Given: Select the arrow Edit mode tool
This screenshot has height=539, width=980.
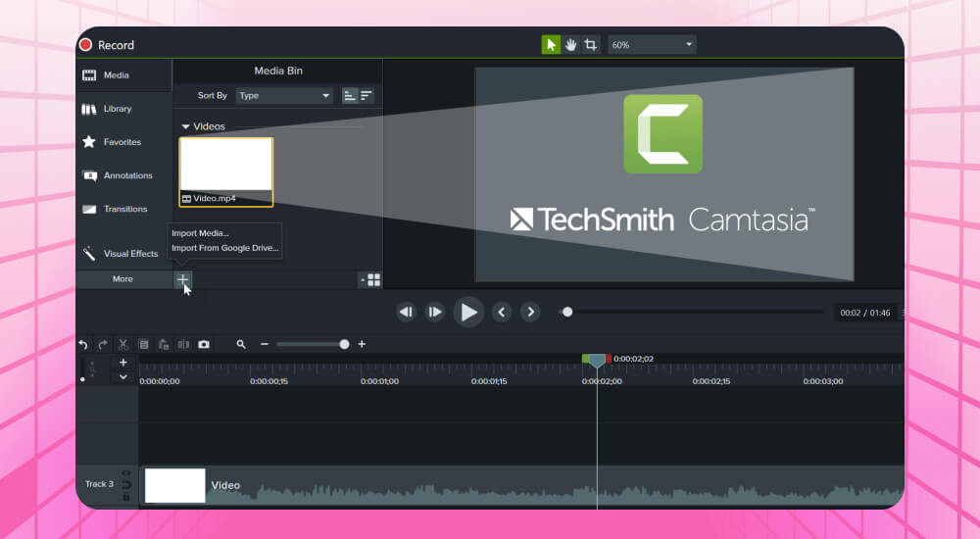Looking at the screenshot, I should click(x=551, y=44).
